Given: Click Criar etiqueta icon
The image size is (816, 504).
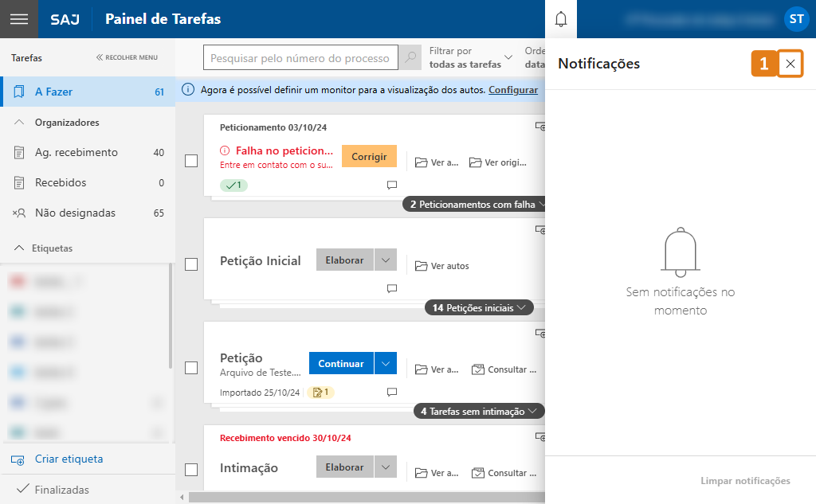Looking at the screenshot, I should click(18, 459).
